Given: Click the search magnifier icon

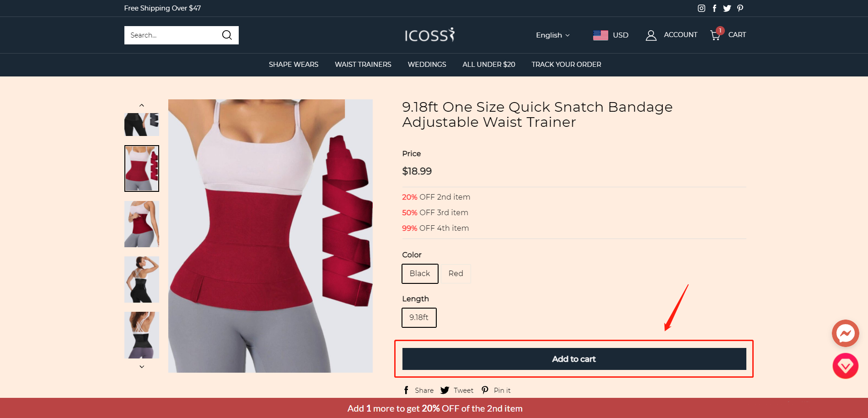Looking at the screenshot, I should click(227, 35).
